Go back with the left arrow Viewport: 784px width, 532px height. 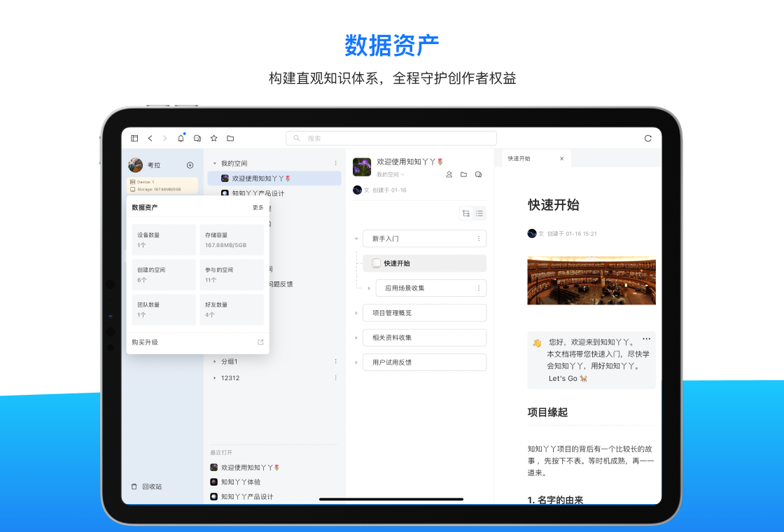click(x=150, y=139)
